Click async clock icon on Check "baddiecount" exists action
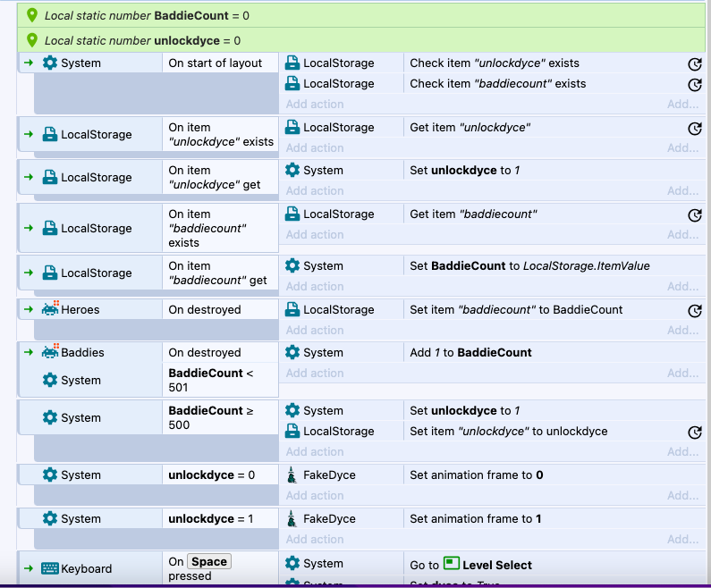This screenshot has width=711, height=588. [695, 85]
